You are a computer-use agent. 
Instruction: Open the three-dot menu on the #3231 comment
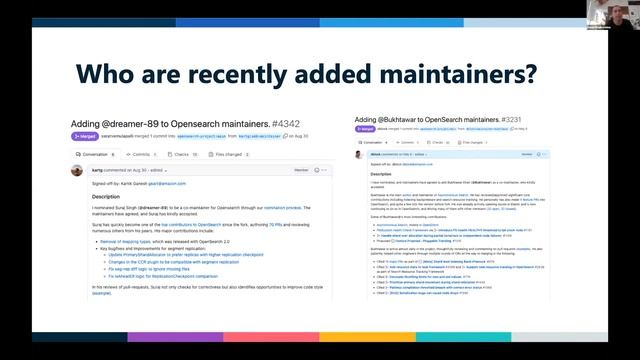click(544, 154)
